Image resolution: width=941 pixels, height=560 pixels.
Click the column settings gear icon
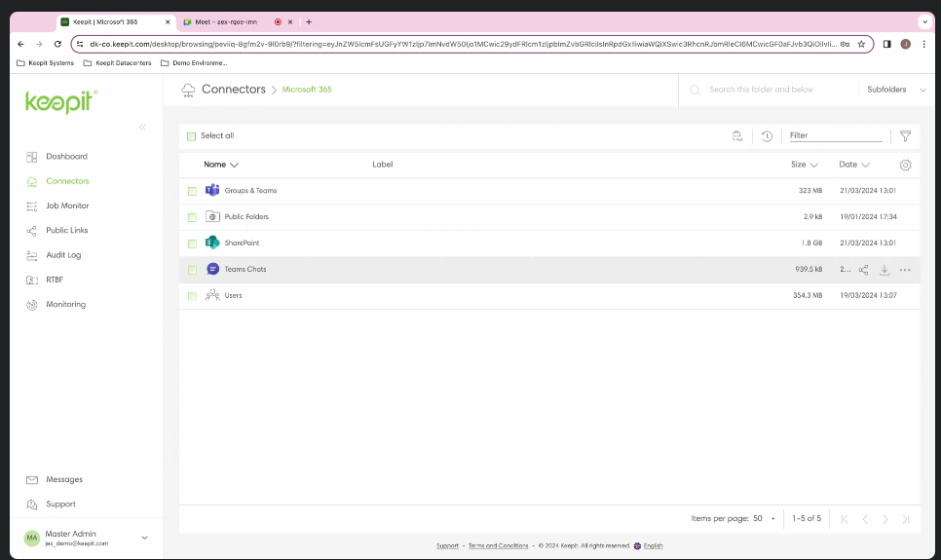(905, 166)
